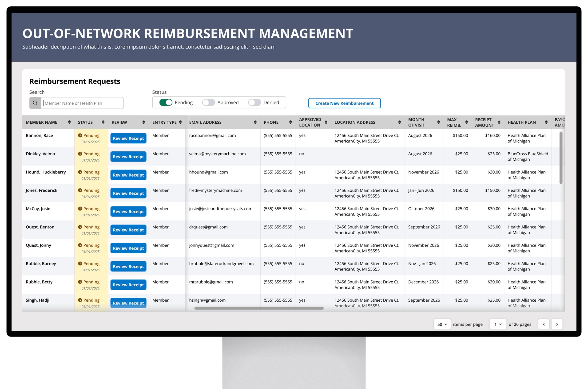Review Receipt for Bannon, Race
Screen dimensions: 588x389
(128, 138)
